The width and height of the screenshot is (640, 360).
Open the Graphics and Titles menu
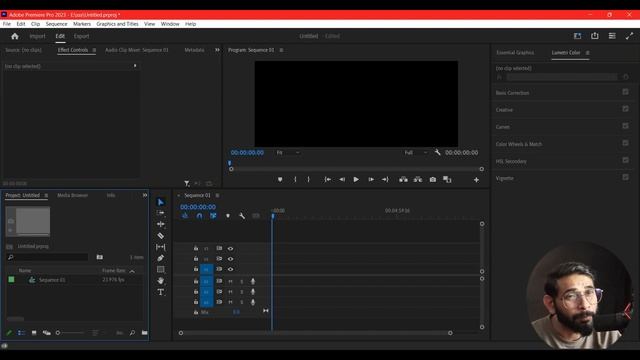click(117, 24)
